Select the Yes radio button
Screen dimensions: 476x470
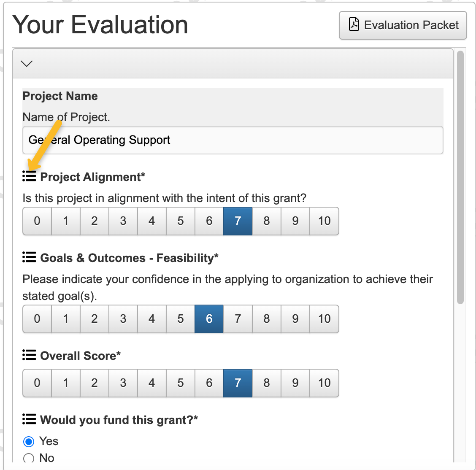[x=28, y=441]
